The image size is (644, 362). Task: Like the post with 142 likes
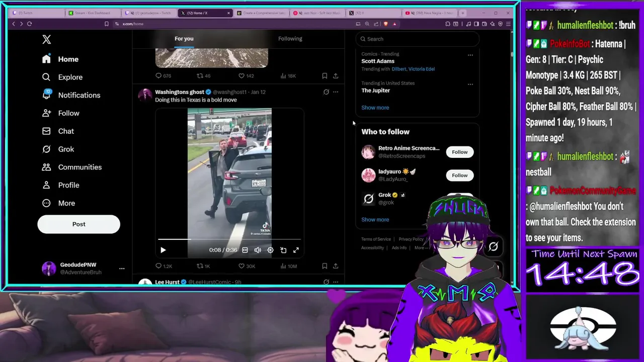tap(246, 76)
